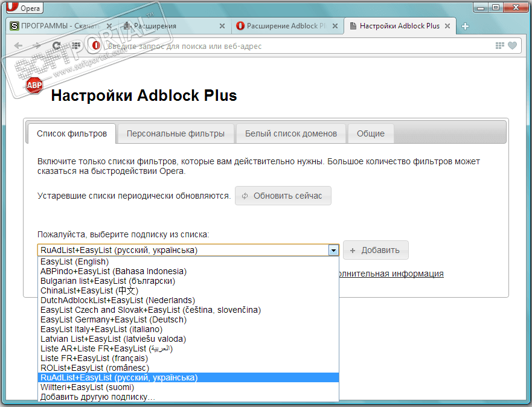The height and width of the screenshot is (407, 532).
Task: Select Latvian List+EasyList option
Action: coord(188,339)
